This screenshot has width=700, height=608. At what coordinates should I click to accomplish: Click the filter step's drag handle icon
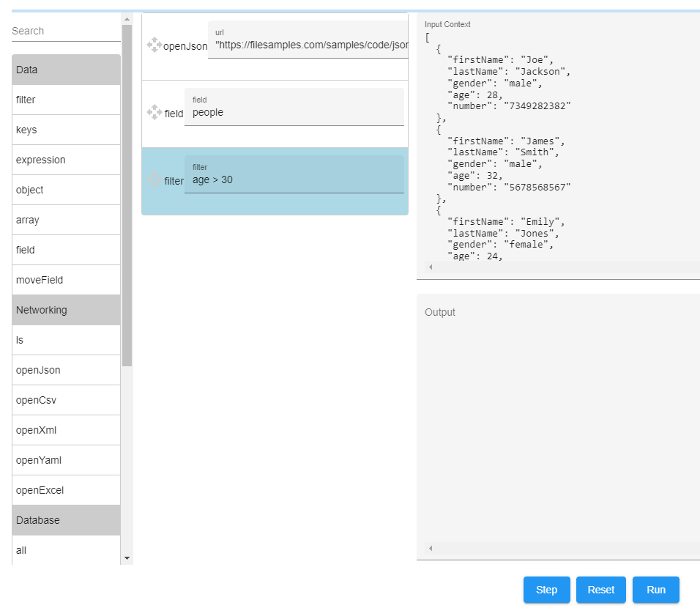tap(154, 179)
